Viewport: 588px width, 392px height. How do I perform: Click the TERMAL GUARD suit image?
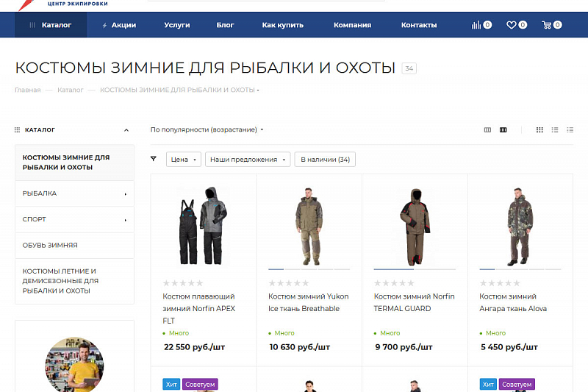[415, 227]
